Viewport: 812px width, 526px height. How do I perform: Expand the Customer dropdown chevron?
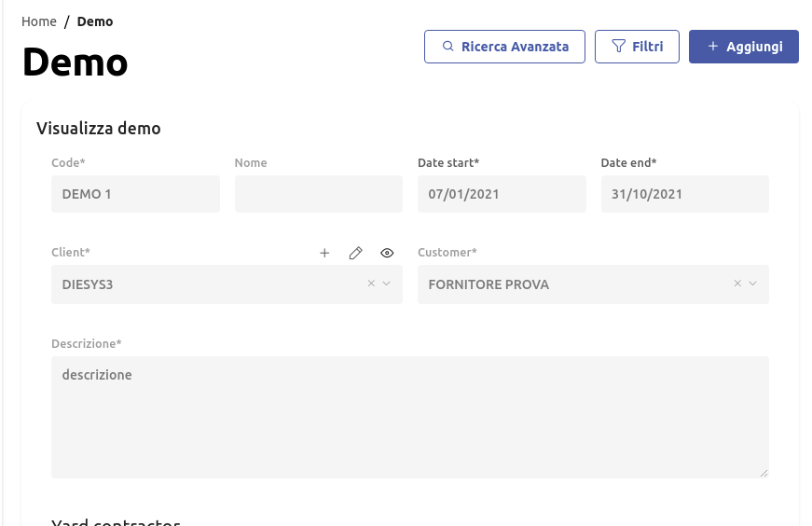pyautogui.click(x=752, y=284)
